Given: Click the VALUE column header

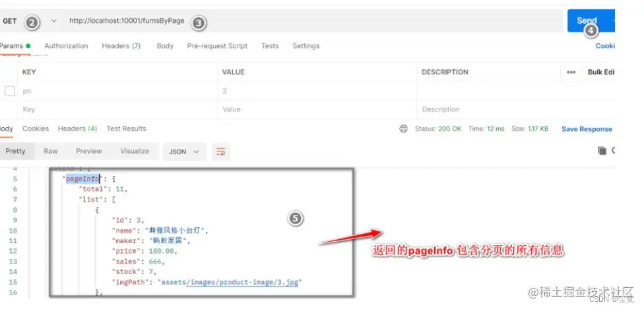Looking at the screenshot, I should pos(234,72).
